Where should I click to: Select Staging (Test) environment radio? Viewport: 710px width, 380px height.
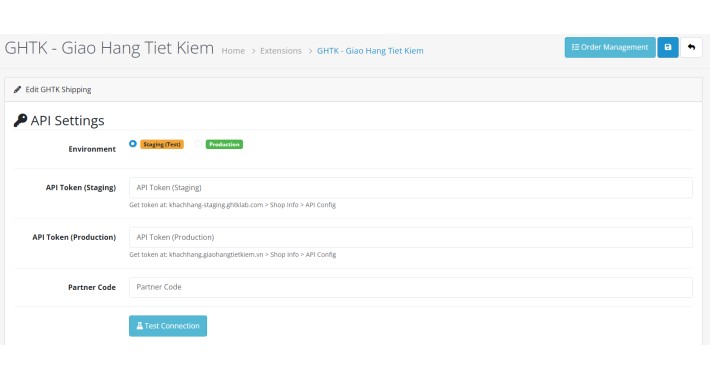pos(133,144)
